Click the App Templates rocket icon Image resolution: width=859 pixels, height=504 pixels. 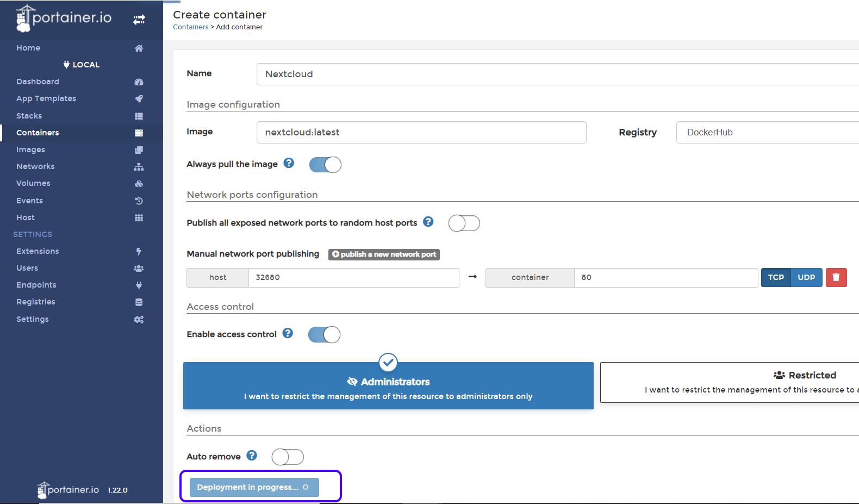click(x=139, y=98)
